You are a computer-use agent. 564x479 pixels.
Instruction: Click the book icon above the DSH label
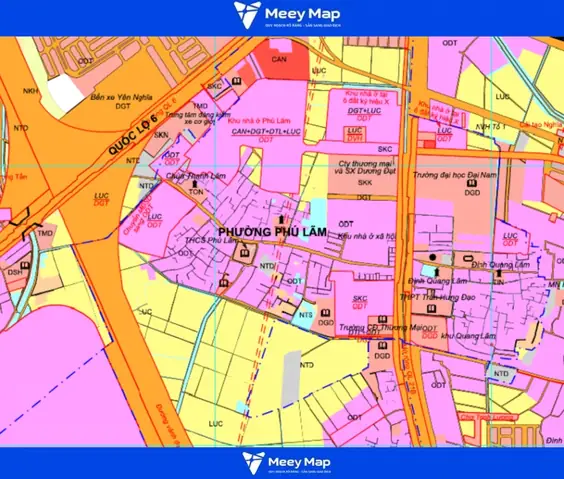(25, 265)
